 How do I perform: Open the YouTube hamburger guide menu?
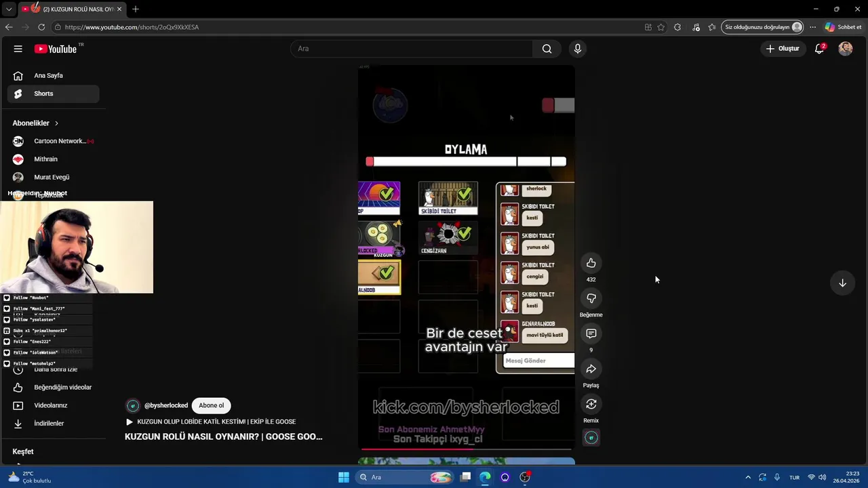point(18,49)
